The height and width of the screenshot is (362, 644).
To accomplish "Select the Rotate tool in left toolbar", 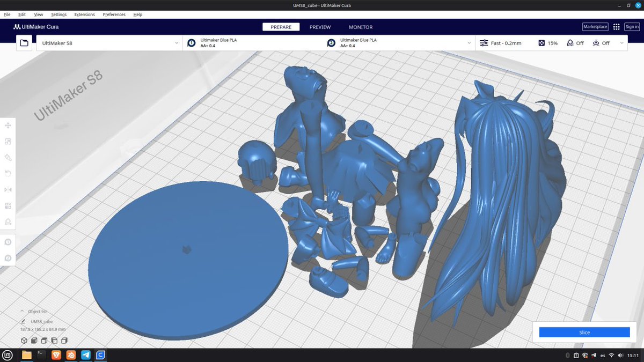I will pyautogui.click(x=8, y=174).
